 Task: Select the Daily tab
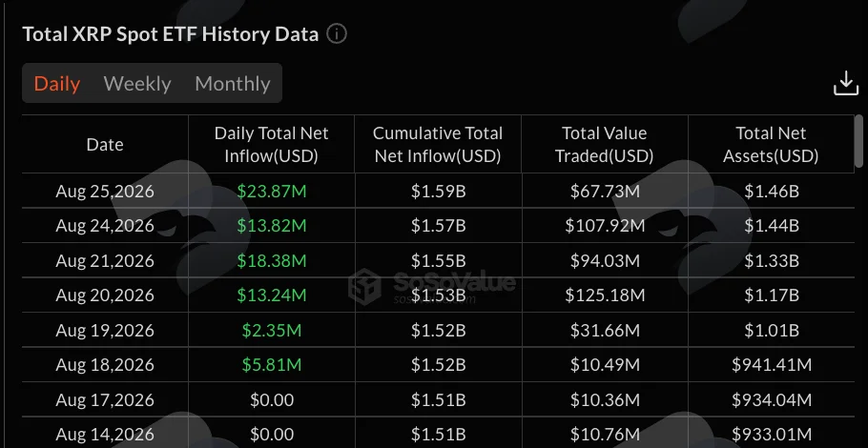[x=57, y=84]
